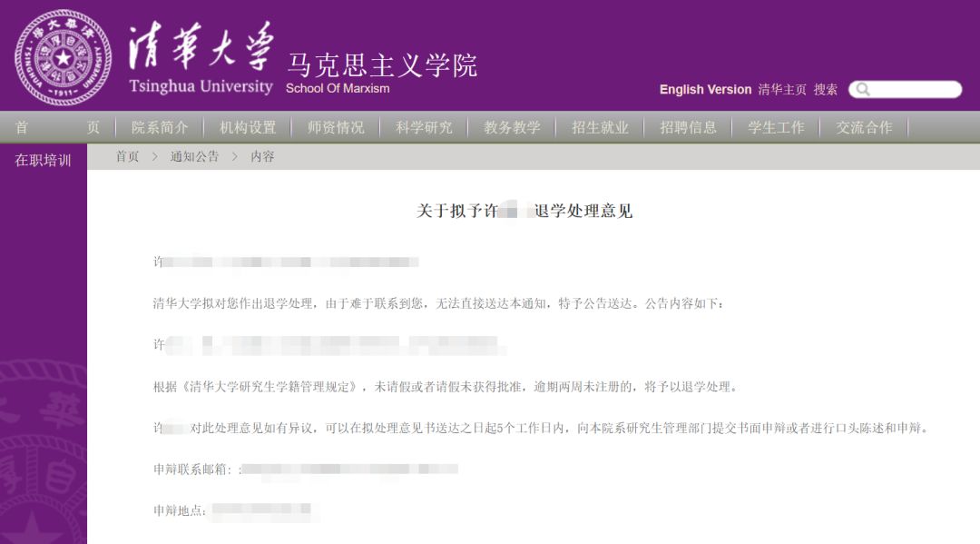Click the 马克思主义学院 school title
The image size is (980, 544).
point(382,65)
